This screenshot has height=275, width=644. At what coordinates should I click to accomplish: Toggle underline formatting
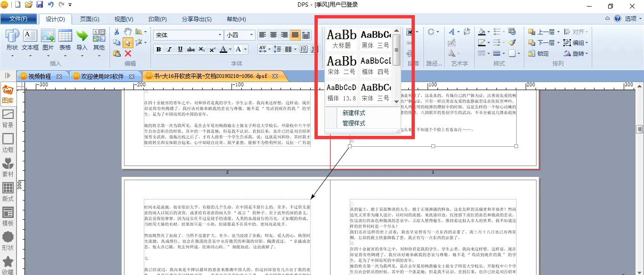pos(180,50)
